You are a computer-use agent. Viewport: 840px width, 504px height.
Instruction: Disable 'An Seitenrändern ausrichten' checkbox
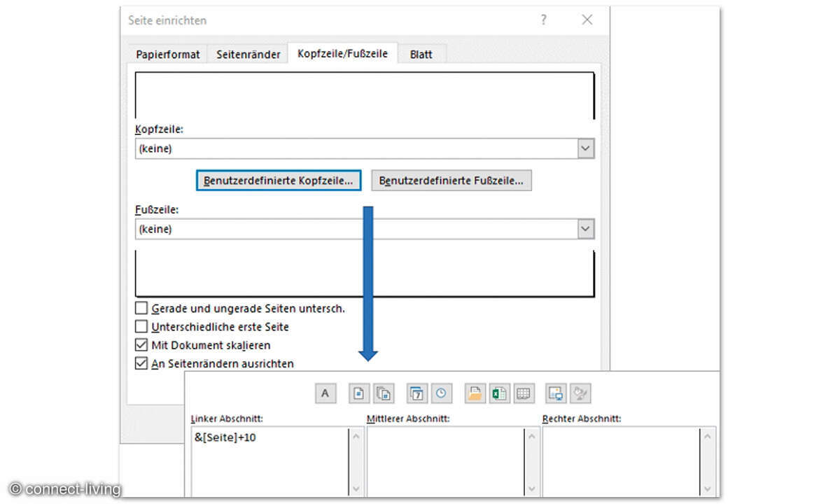point(142,363)
